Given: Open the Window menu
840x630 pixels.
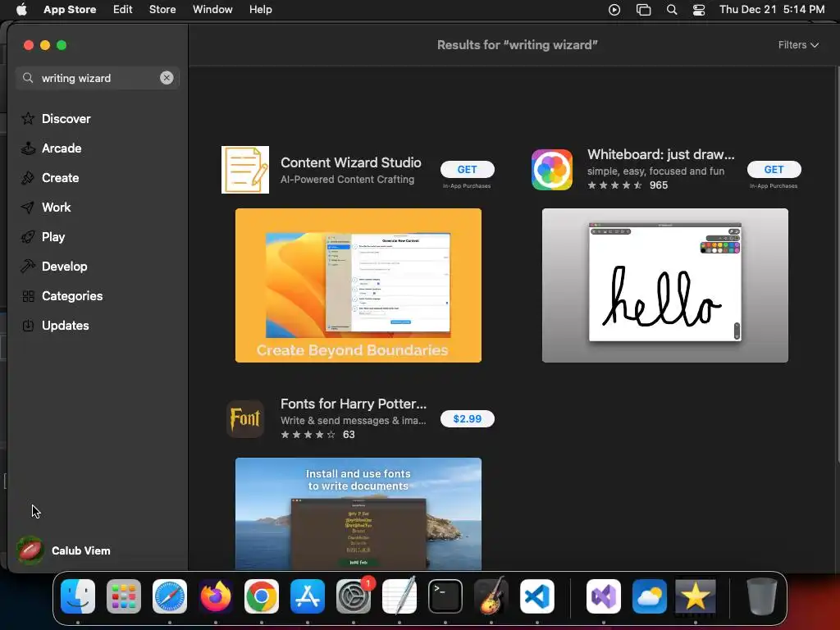Looking at the screenshot, I should pyautogui.click(x=212, y=9).
